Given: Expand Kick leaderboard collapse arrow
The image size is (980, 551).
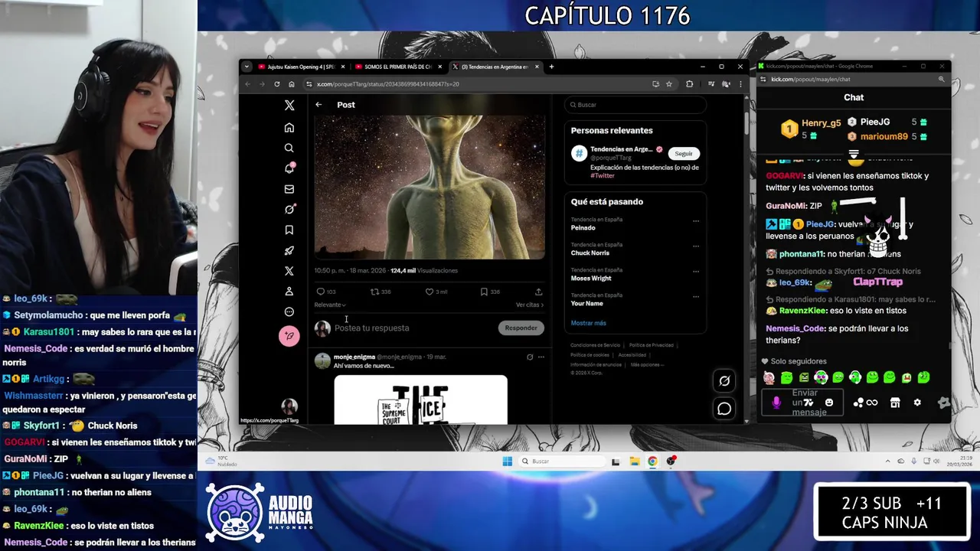Looking at the screenshot, I should coord(854,154).
